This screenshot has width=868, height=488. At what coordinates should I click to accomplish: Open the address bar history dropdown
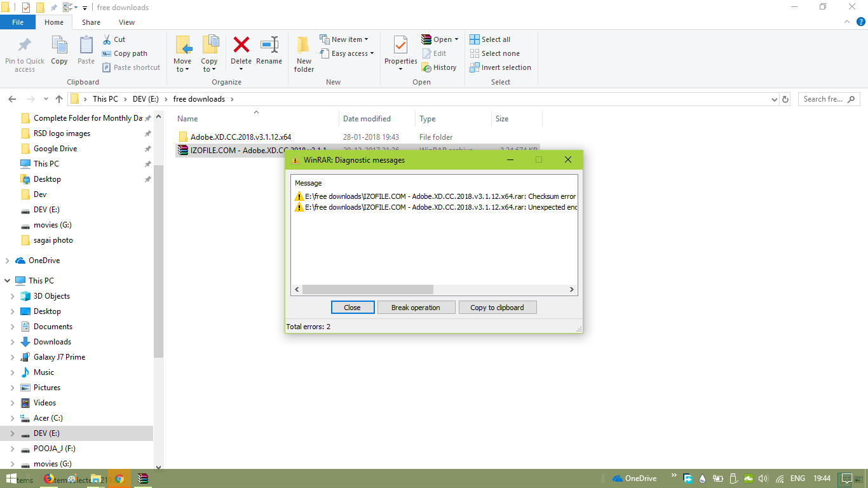pos(774,100)
